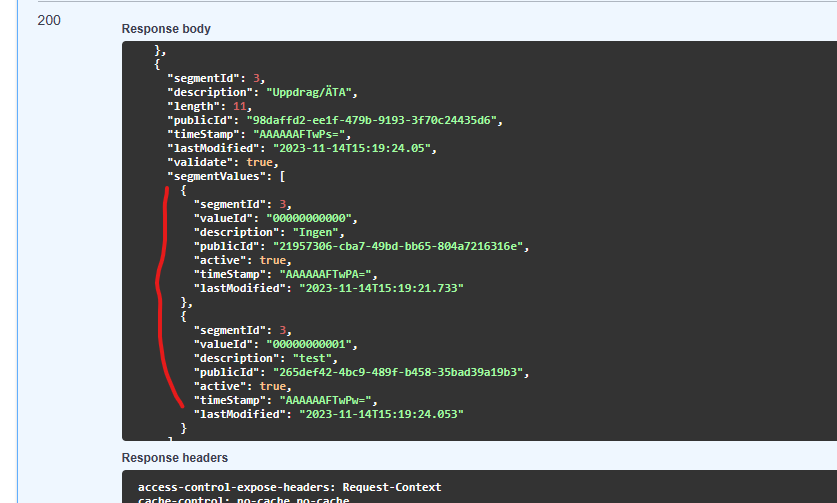837x503 pixels.
Task: Click the validate true value
Action: pyautogui.click(x=259, y=162)
